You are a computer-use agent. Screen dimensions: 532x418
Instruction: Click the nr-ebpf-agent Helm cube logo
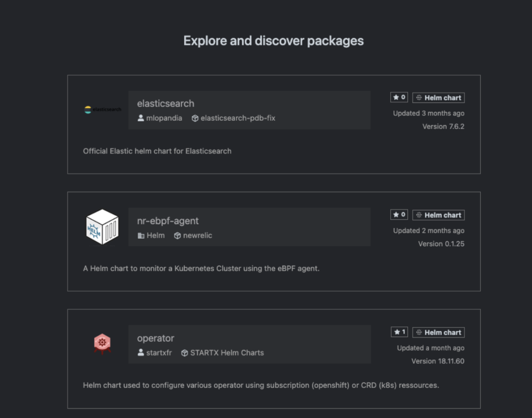102,227
